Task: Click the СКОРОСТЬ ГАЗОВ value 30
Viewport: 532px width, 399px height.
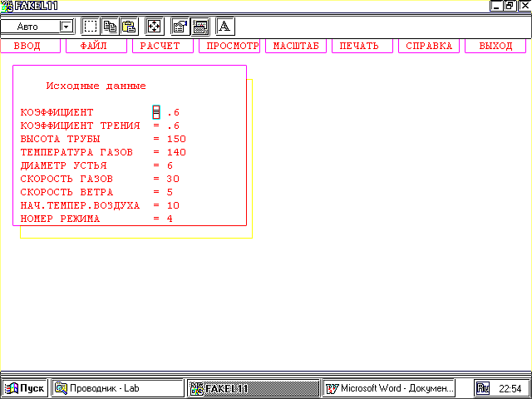Action: [x=173, y=179]
